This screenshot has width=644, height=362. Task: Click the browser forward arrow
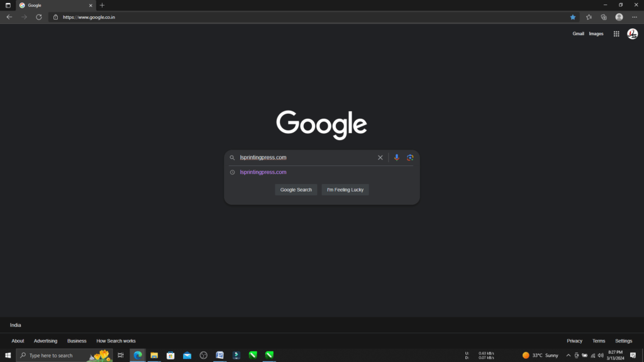click(25, 17)
